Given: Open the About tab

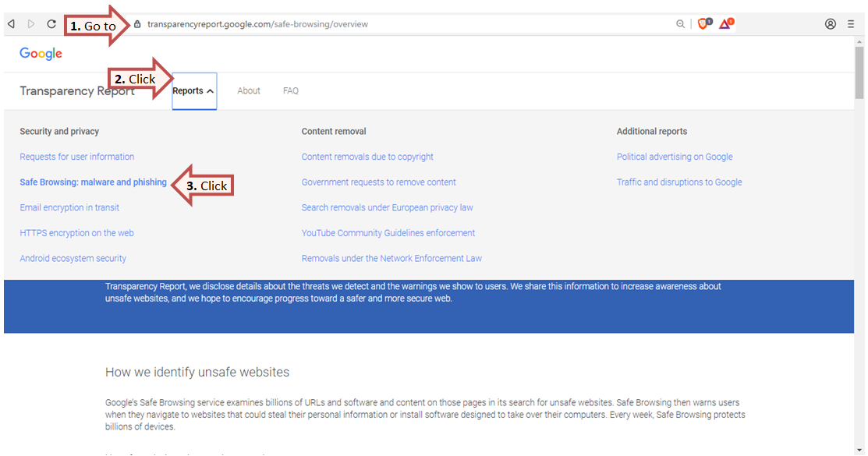Looking at the screenshot, I should [x=249, y=90].
